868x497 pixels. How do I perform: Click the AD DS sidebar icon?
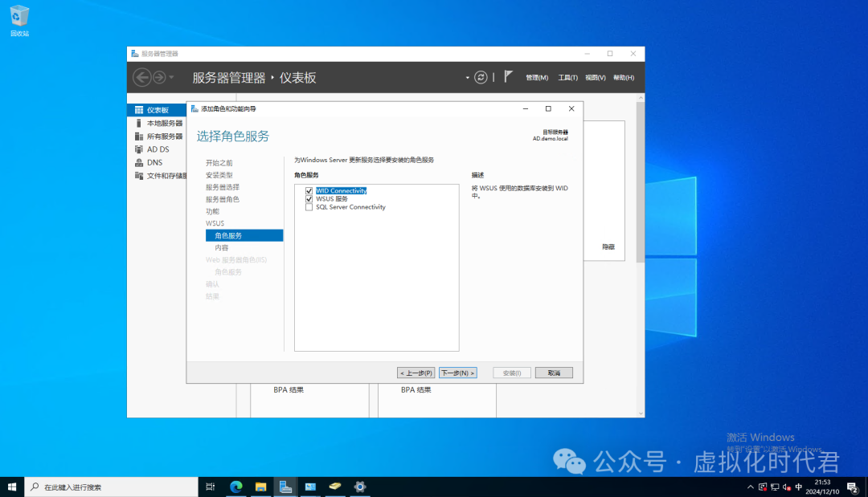(139, 149)
